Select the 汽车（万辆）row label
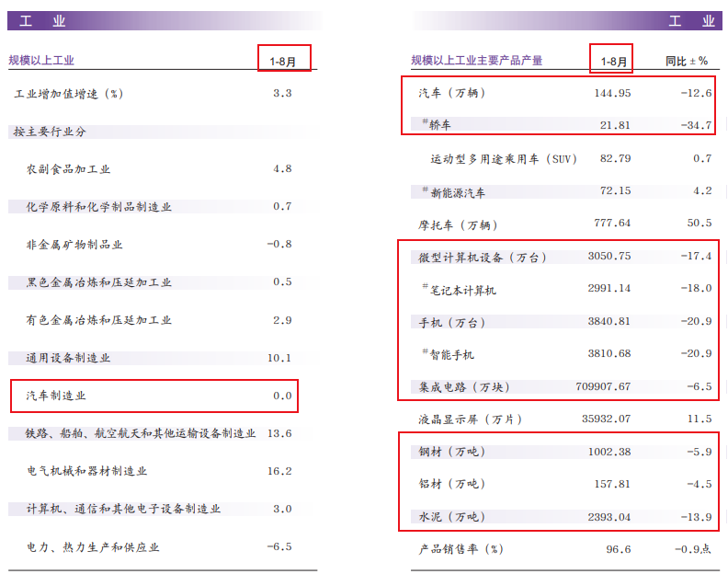728x574 pixels. click(x=452, y=93)
